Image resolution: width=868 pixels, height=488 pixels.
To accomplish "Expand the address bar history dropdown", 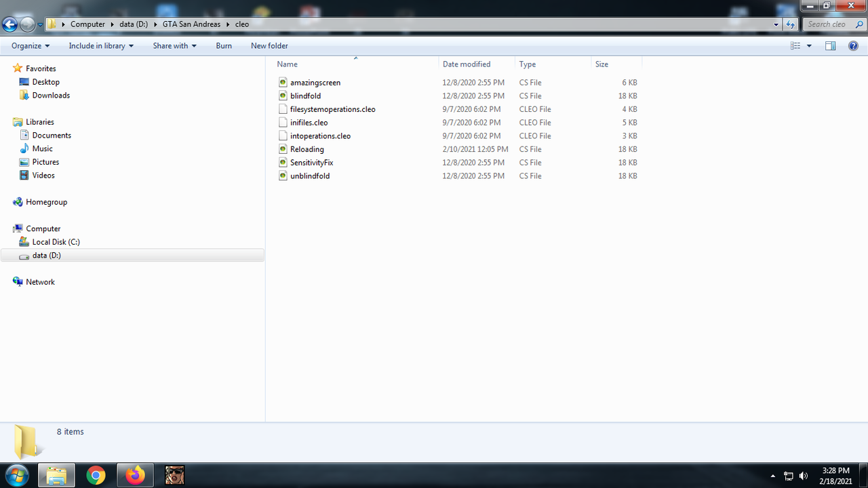I will point(776,24).
